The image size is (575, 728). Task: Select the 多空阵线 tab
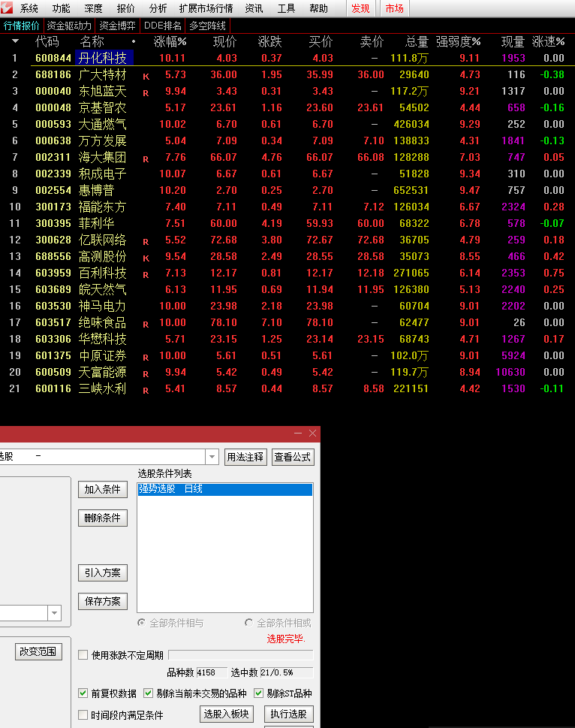click(208, 26)
